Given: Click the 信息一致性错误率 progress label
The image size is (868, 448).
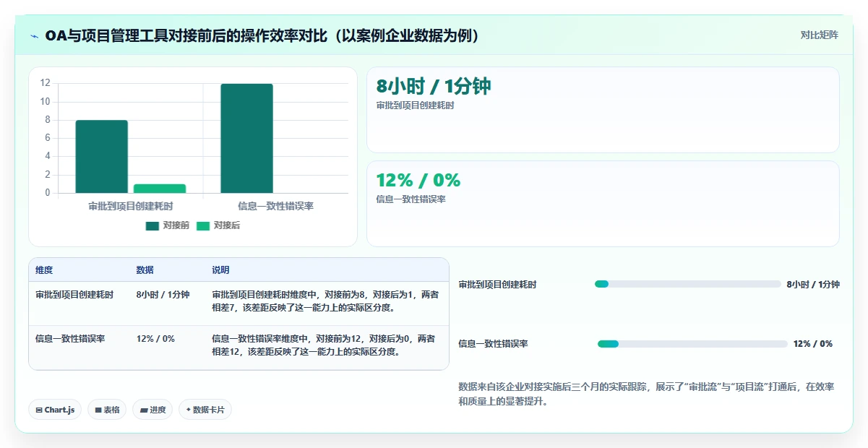Looking at the screenshot, I should pyautogui.click(x=494, y=344).
